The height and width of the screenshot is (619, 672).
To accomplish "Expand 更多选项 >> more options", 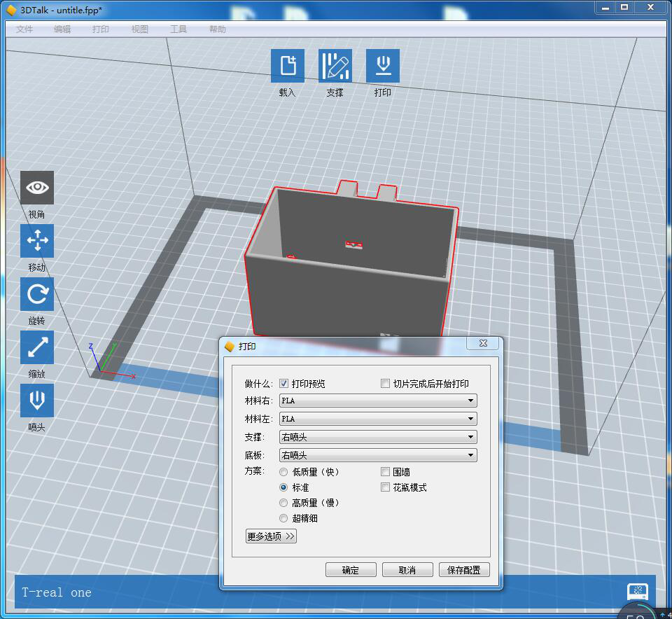I will coord(271,536).
